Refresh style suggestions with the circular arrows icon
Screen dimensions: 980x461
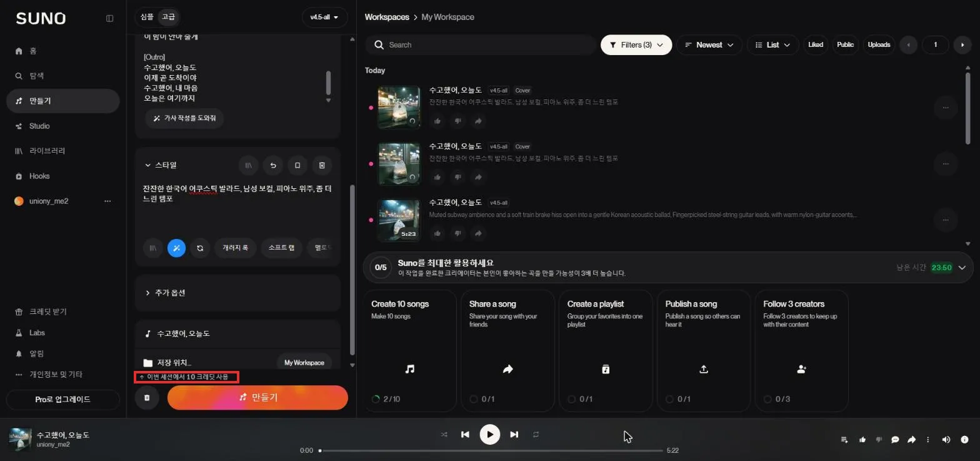coord(200,248)
